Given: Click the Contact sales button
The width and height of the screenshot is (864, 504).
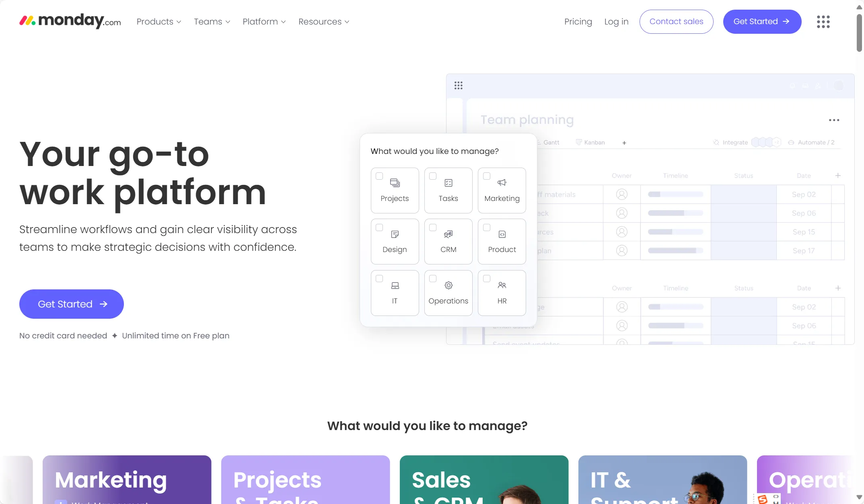Looking at the screenshot, I should coord(676,22).
